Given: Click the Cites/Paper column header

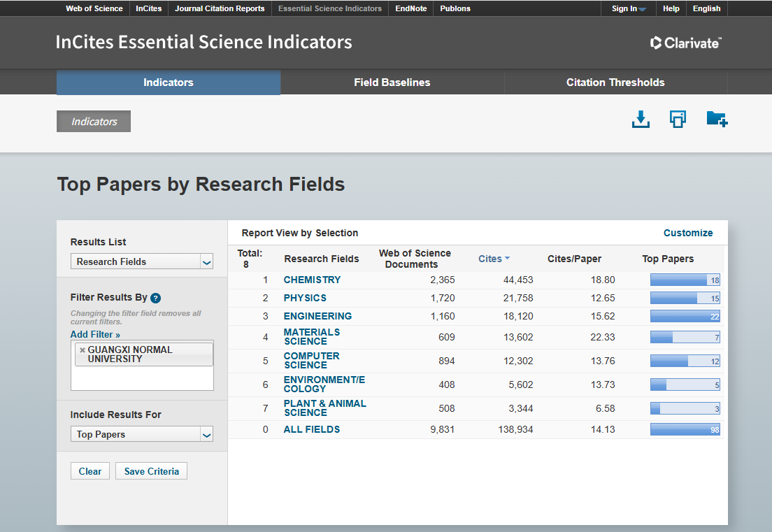Looking at the screenshot, I should pyautogui.click(x=574, y=259).
